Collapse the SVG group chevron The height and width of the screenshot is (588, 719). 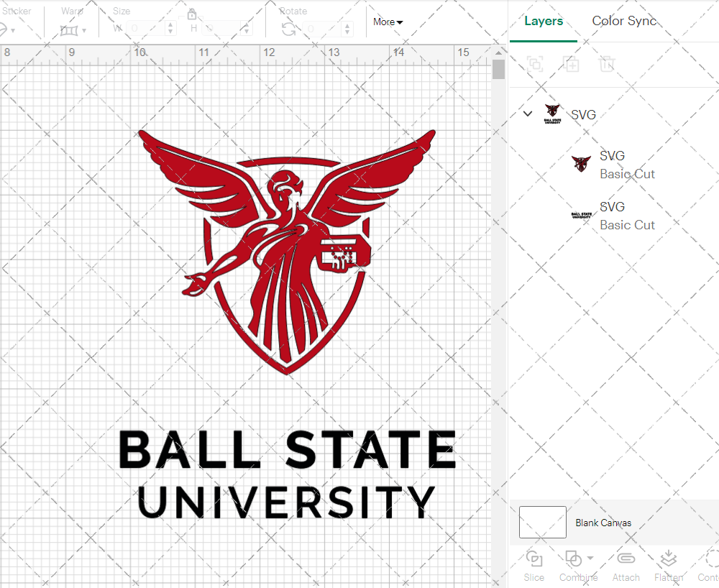pos(528,114)
